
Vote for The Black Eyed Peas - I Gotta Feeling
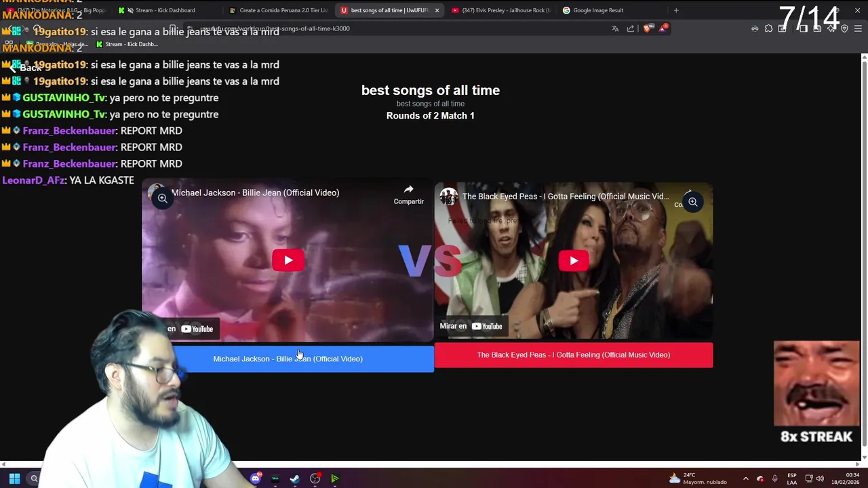tap(574, 355)
